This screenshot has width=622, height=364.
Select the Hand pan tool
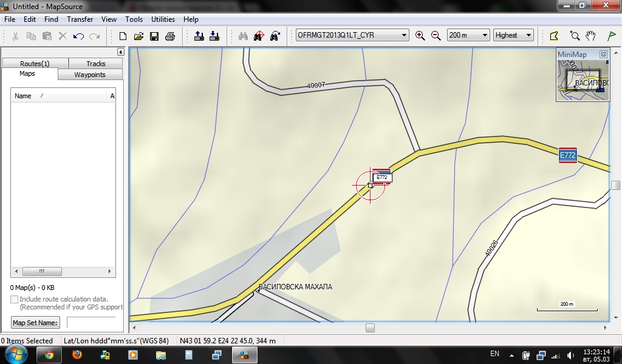[590, 36]
